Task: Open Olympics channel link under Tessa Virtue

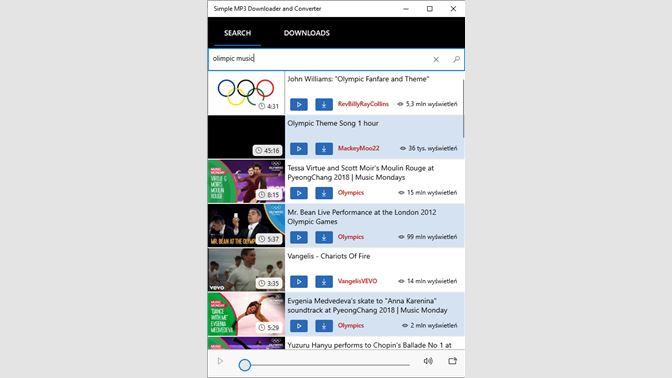Action: point(351,193)
